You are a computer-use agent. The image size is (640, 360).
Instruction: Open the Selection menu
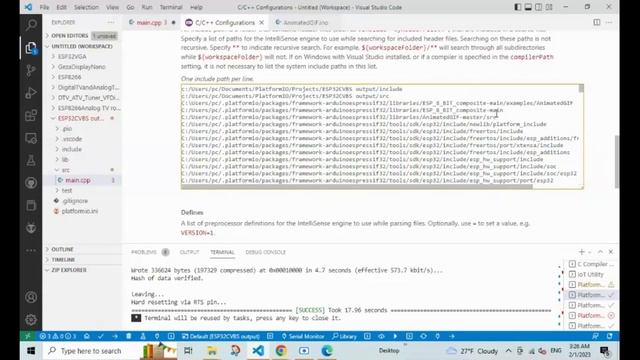pos(86,7)
